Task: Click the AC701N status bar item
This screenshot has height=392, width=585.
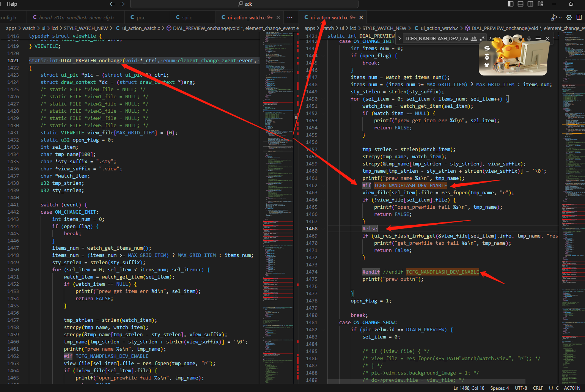Action: coord(572,388)
